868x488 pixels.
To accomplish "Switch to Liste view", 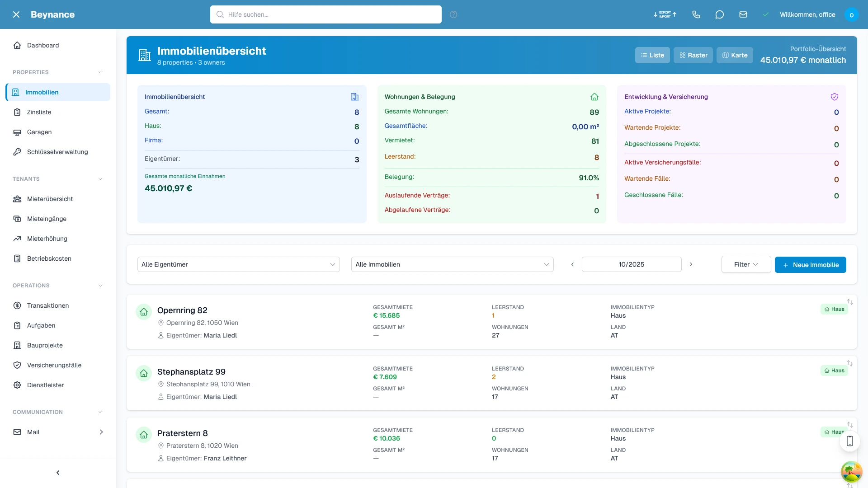I will 652,55.
